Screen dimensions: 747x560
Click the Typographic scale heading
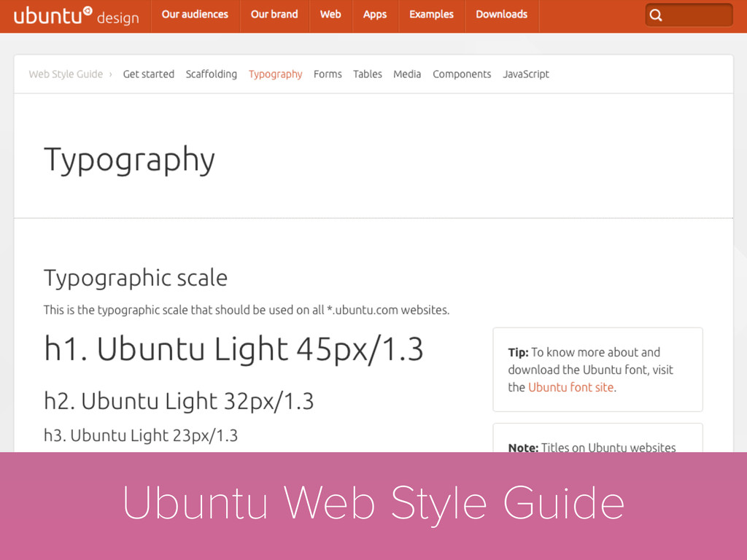coord(136,279)
